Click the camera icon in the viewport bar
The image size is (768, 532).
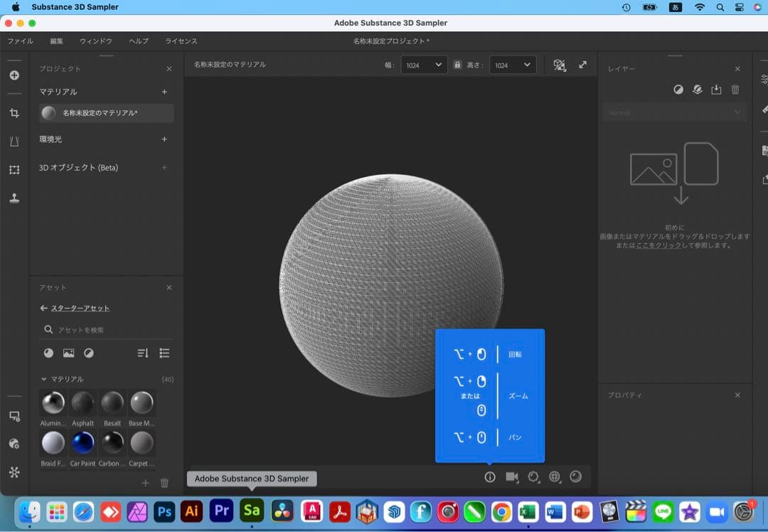pos(511,477)
